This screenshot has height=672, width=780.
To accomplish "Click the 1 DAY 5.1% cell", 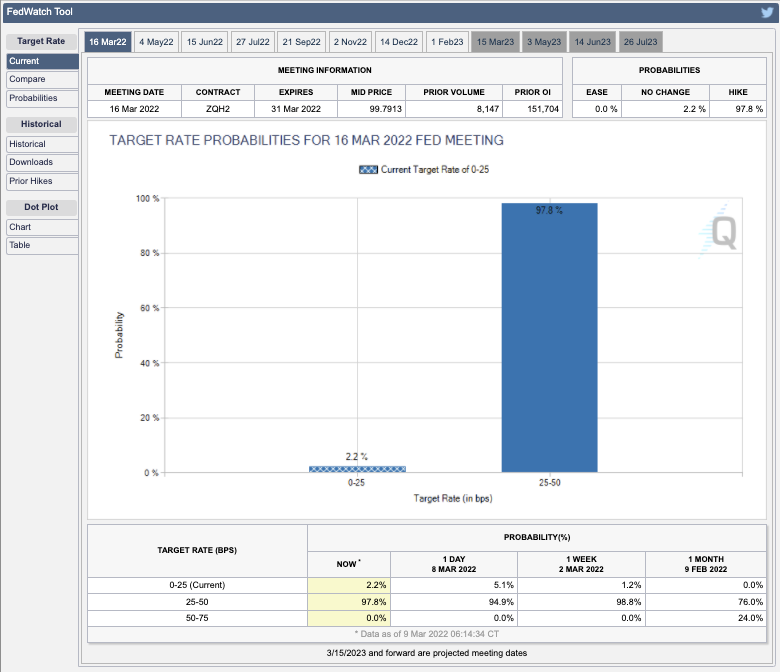I will click(454, 585).
